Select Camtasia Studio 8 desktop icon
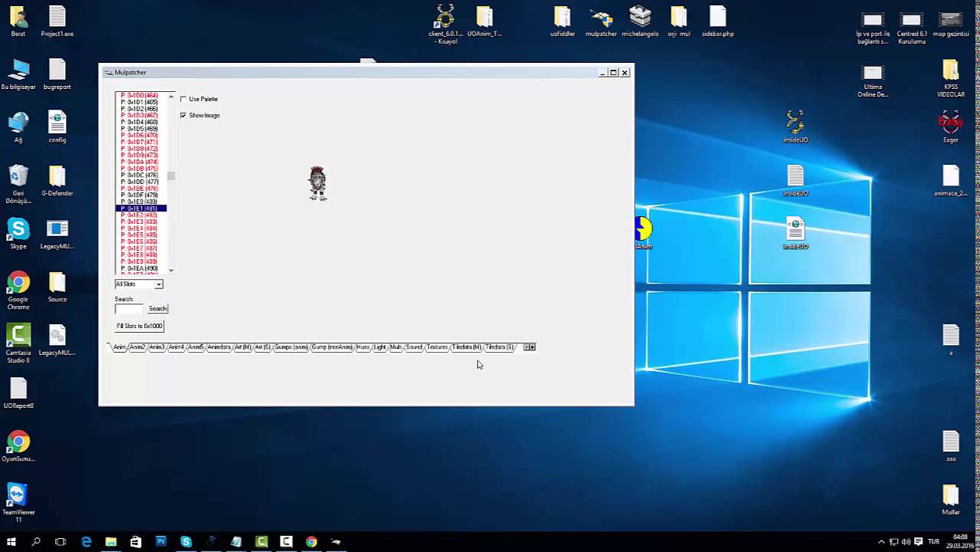Screen dimensions: 980x552 pyautogui.click(x=18, y=343)
